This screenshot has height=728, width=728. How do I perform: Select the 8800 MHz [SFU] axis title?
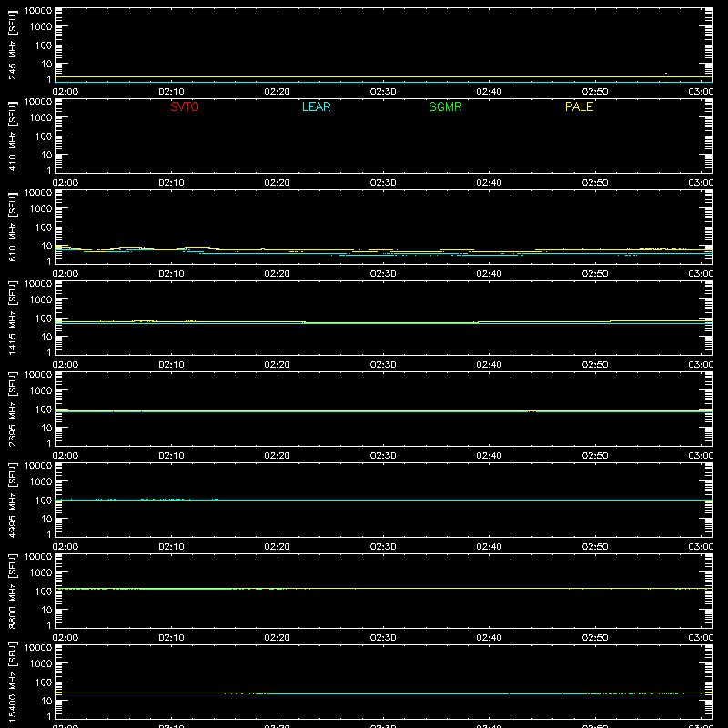click(x=12, y=591)
